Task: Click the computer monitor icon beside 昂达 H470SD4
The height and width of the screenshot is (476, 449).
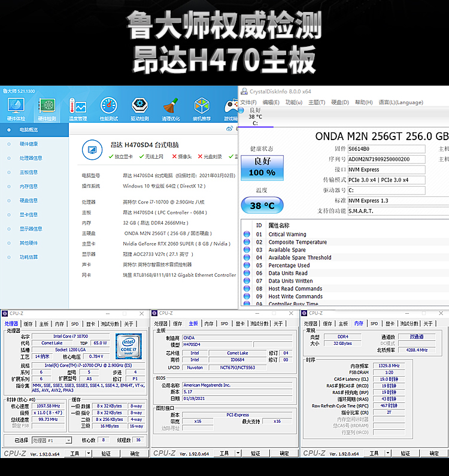Action: tap(92, 150)
